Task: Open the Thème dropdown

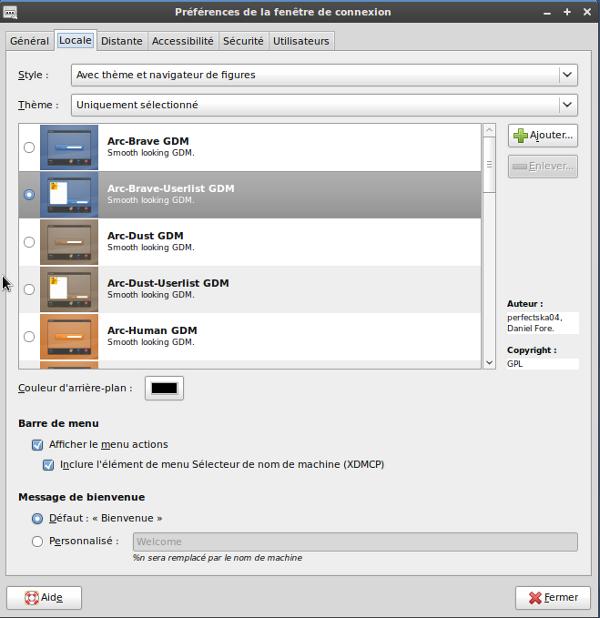Action: pos(324,105)
